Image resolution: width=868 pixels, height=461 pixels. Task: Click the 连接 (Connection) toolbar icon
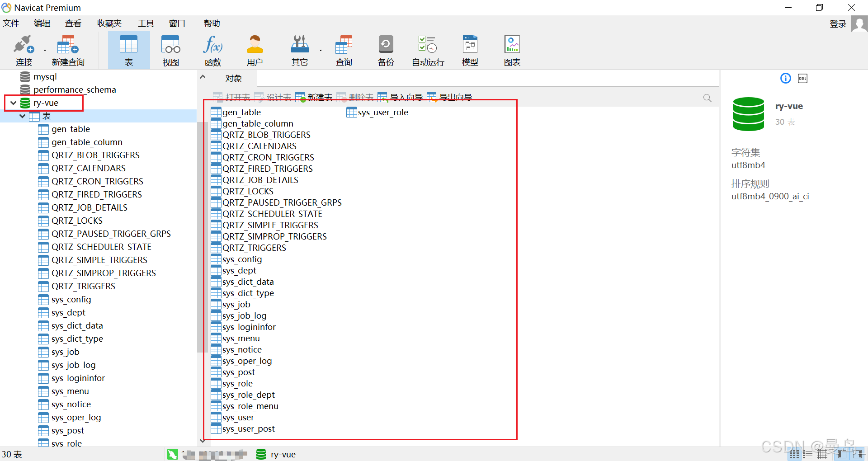click(x=24, y=50)
